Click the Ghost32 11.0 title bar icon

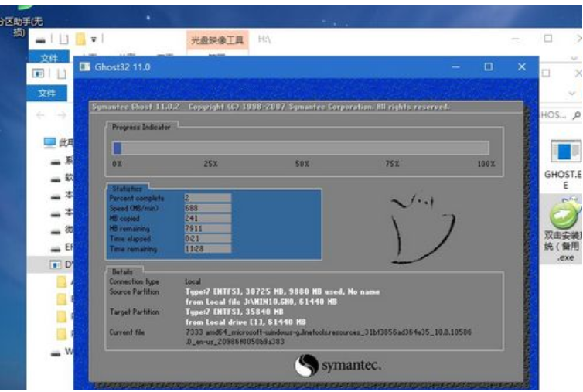coord(85,66)
